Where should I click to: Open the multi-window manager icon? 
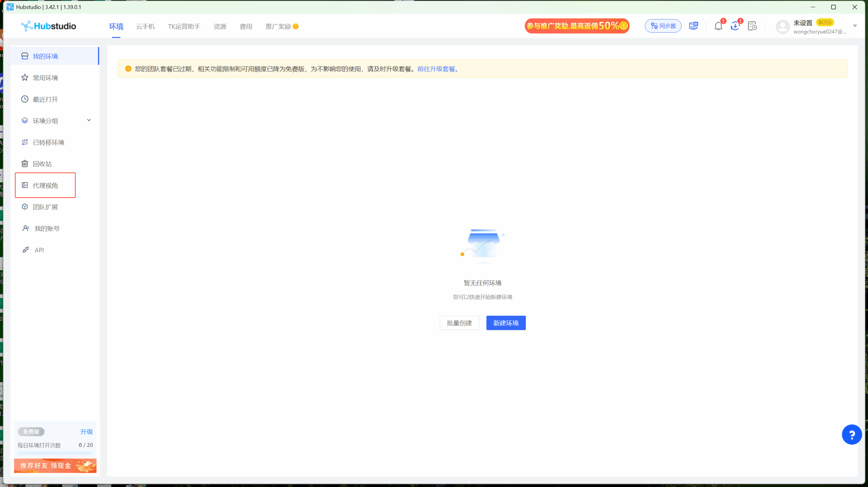point(693,25)
